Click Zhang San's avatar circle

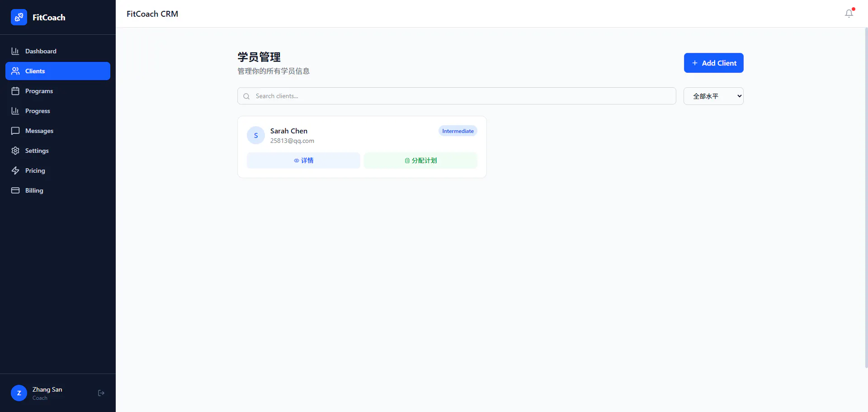[19, 393]
